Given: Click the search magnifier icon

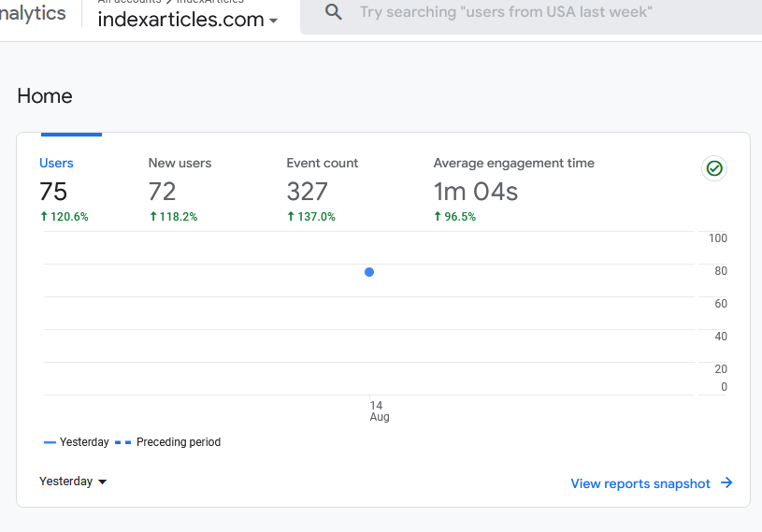Looking at the screenshot, I should pyautogui.click(x=334, y=12).
